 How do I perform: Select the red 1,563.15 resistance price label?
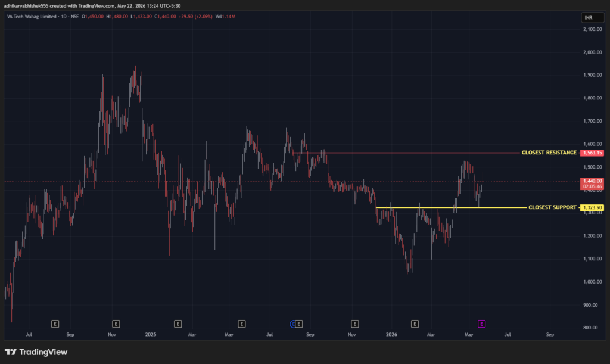tap(592, 153)
